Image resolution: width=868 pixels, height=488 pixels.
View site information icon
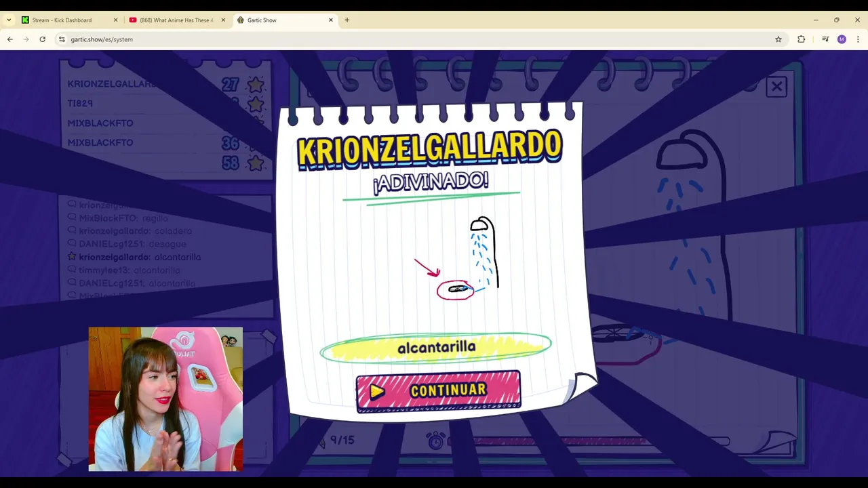62,39
